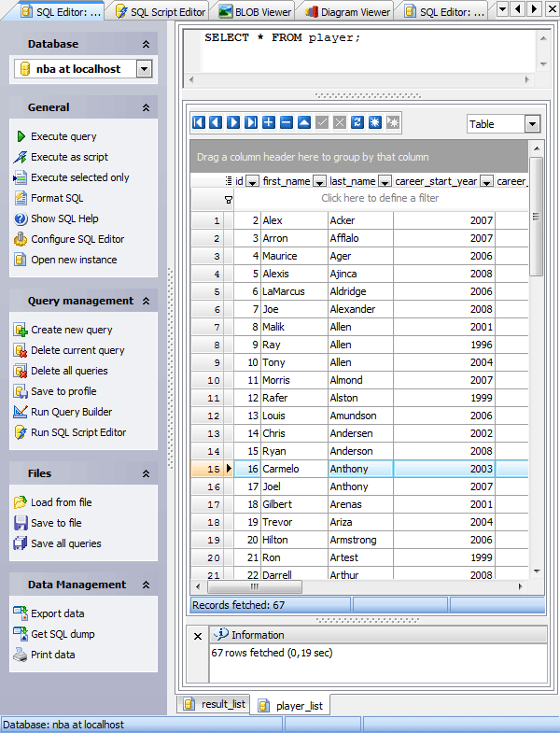The width and height of the screenshot is (560, 733).
Task: Close the Information panel with X
Action: [x=197, y=636]
